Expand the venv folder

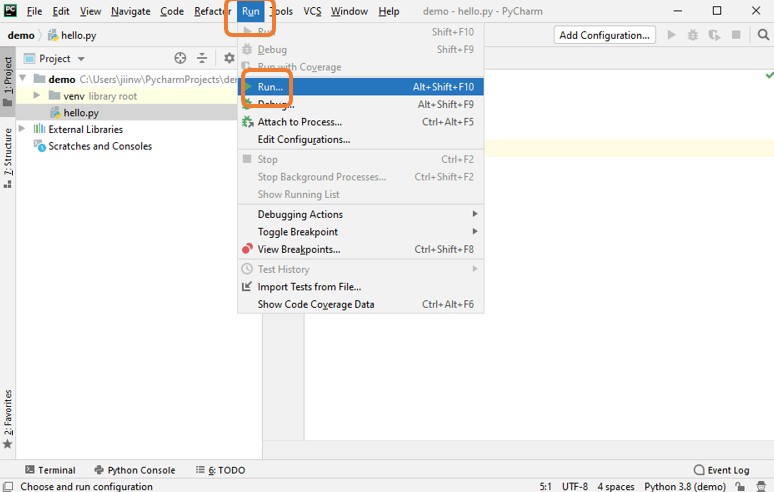pos(37,95)
